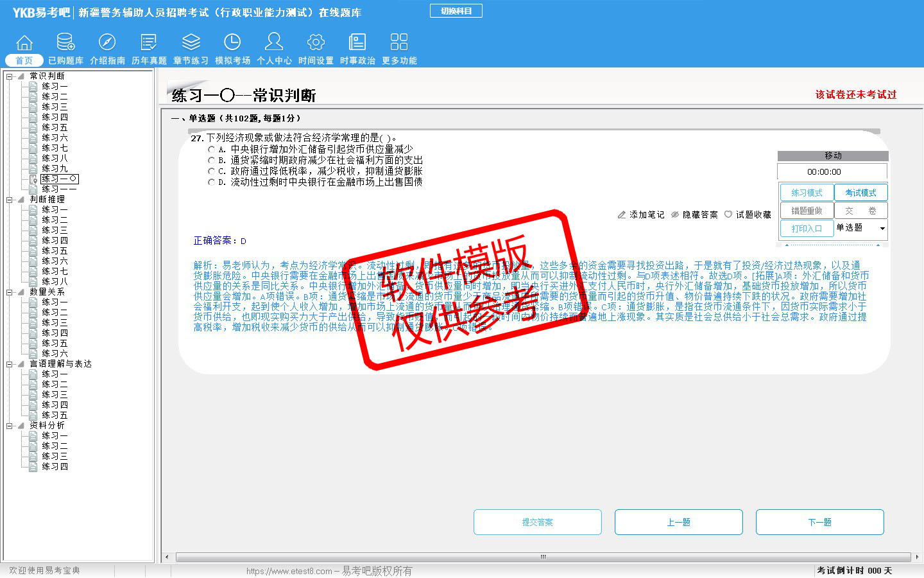This screenshot has width=924, height=578.
Task: Switch to 练习模式 practice mode tab
Action: [807, 193]
